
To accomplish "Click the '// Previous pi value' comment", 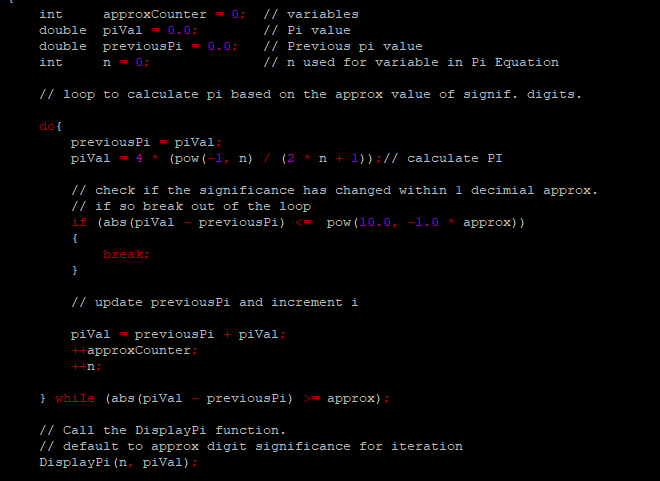I will tap(343, 46).
